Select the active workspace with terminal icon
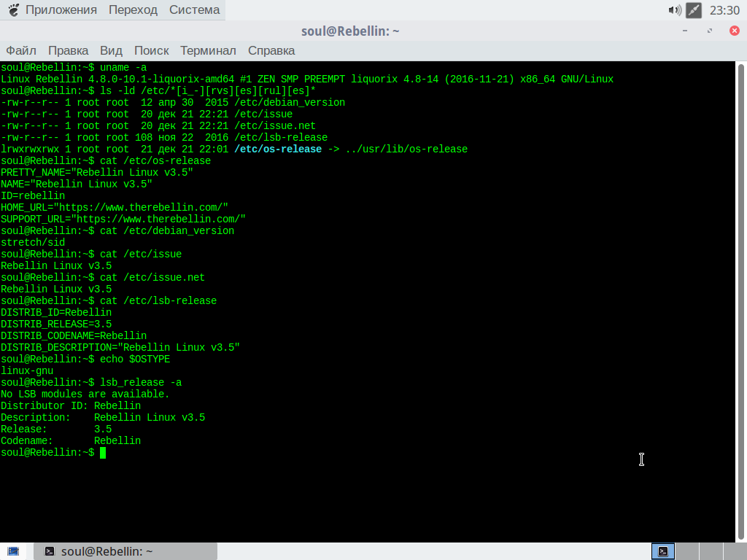 coord(663,551)
